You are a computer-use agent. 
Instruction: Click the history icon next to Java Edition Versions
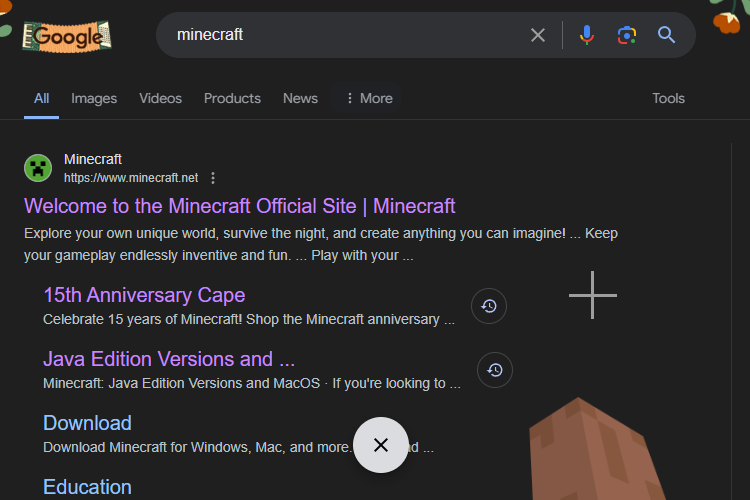(495, 370)
